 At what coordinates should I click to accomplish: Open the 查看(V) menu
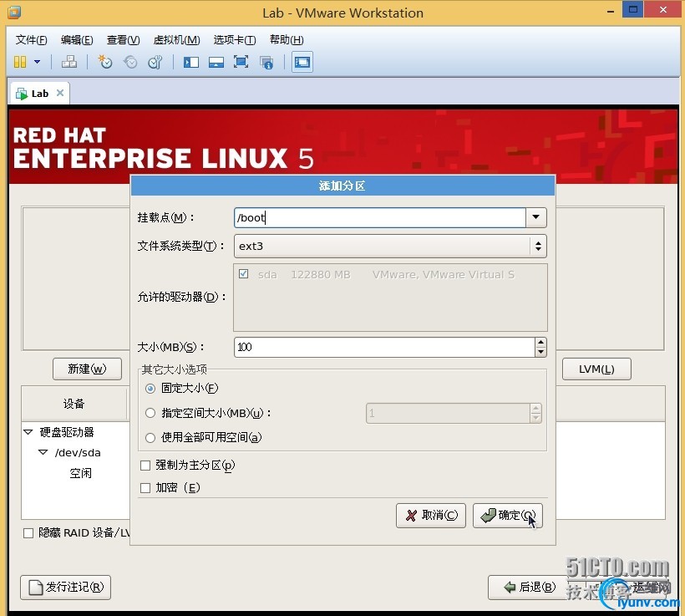123,40
